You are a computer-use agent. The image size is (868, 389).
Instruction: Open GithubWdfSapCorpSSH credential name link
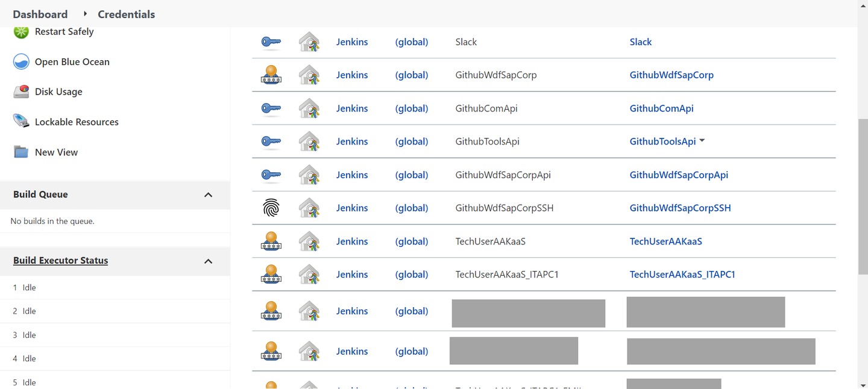tap(680, 208)
